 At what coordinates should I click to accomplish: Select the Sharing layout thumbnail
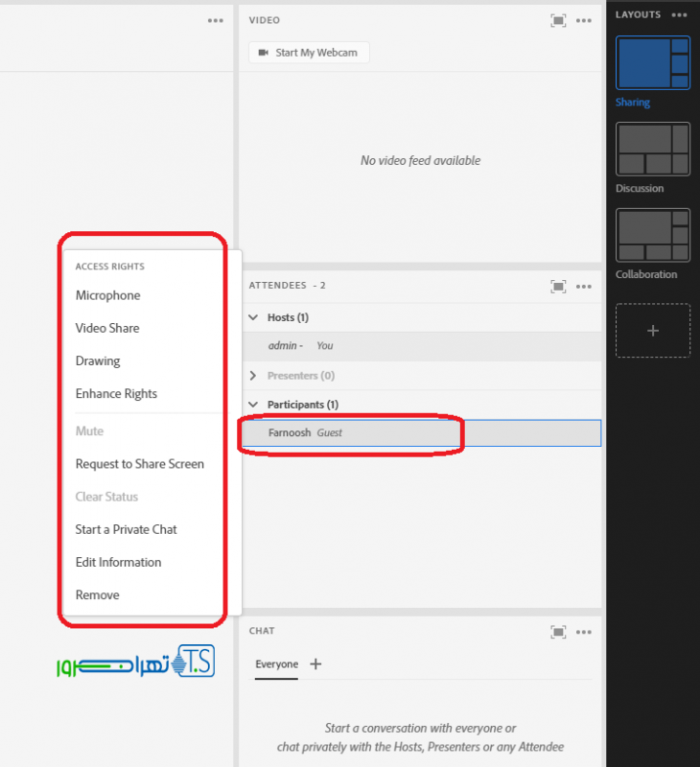pos(653,62)
